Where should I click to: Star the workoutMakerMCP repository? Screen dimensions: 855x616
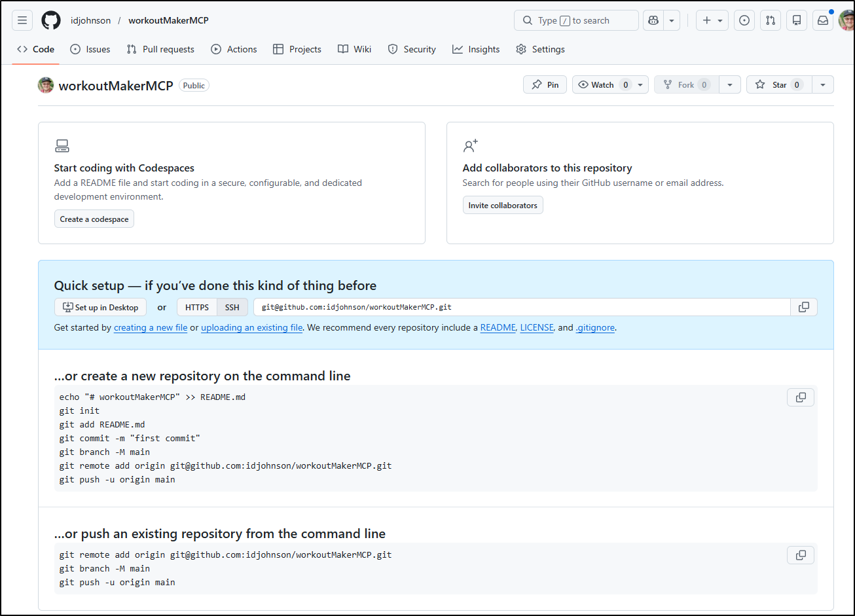[778, 84]
